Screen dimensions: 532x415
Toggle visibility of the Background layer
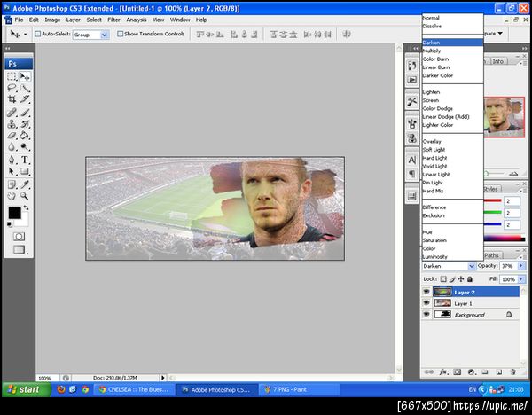point(426,314)
